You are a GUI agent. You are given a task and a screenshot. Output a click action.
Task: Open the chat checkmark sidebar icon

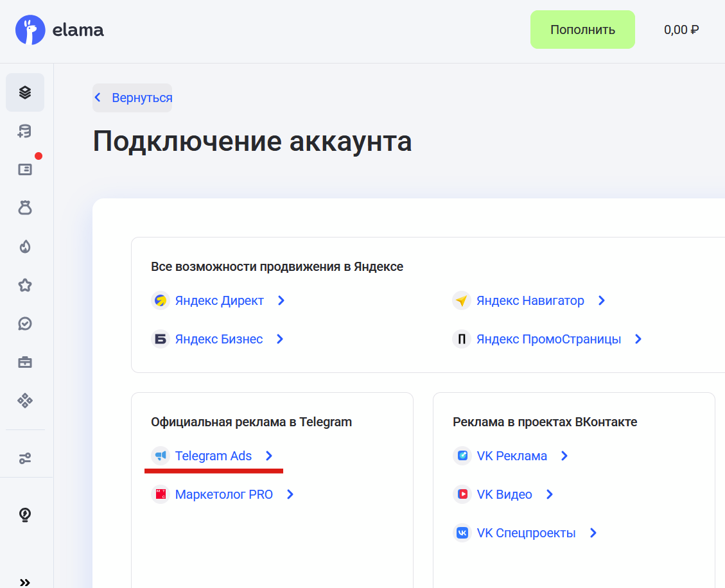(25, 324)
